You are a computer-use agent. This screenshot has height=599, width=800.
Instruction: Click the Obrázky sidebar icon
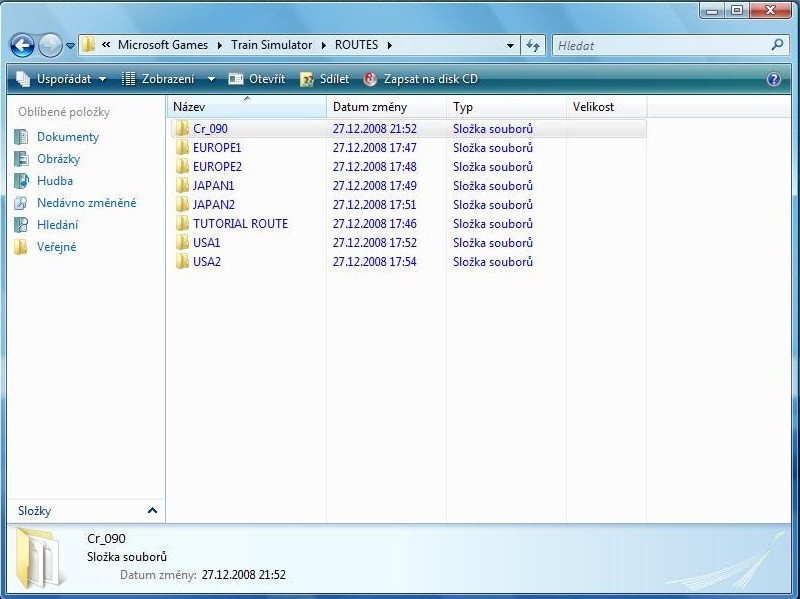click(21, 159)
